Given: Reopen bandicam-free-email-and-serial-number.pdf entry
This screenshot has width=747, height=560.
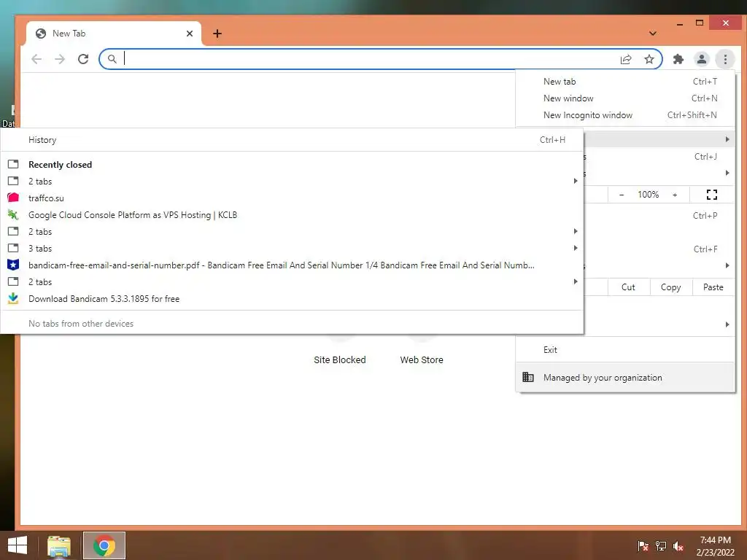Looking at the screenshot, I should coord(292,265).
